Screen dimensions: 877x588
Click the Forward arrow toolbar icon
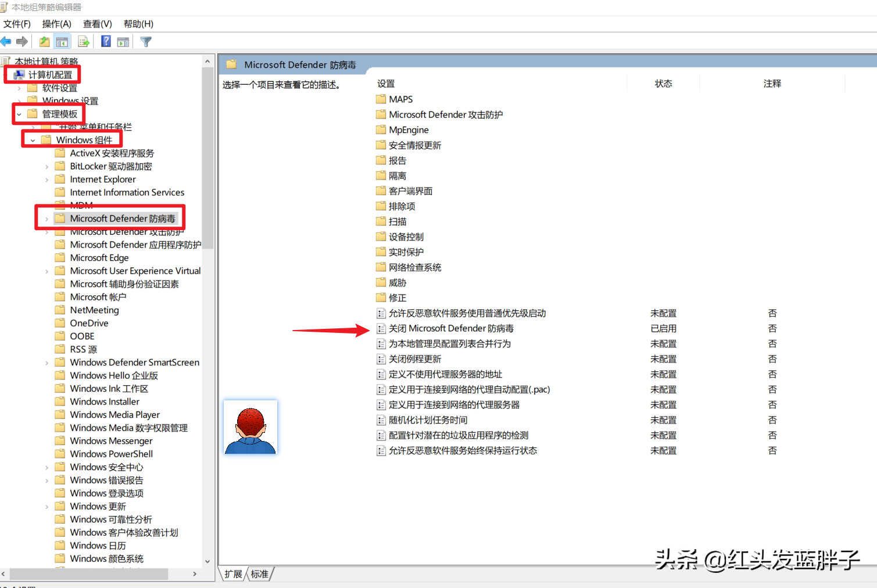click(x=22, y=41)
